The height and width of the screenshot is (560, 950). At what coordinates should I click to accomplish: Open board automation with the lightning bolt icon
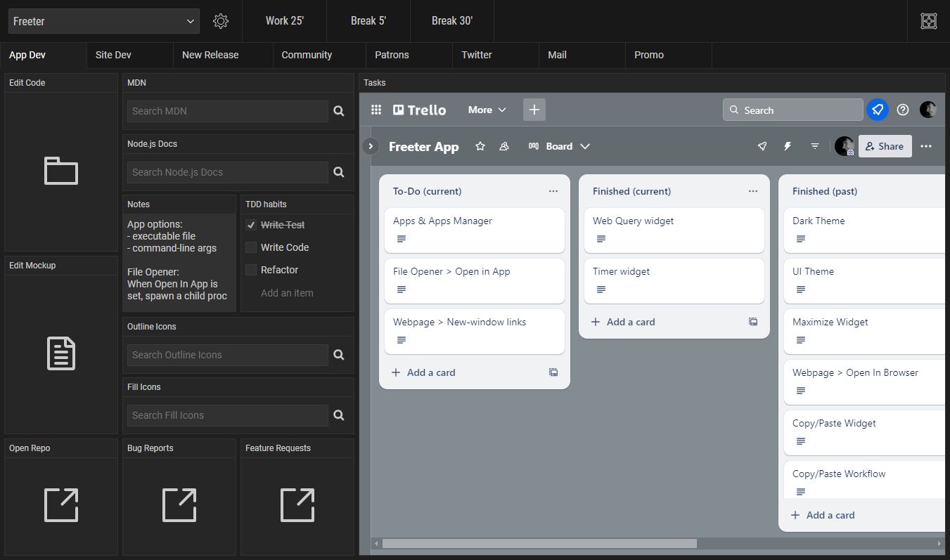tap(788, 146)
